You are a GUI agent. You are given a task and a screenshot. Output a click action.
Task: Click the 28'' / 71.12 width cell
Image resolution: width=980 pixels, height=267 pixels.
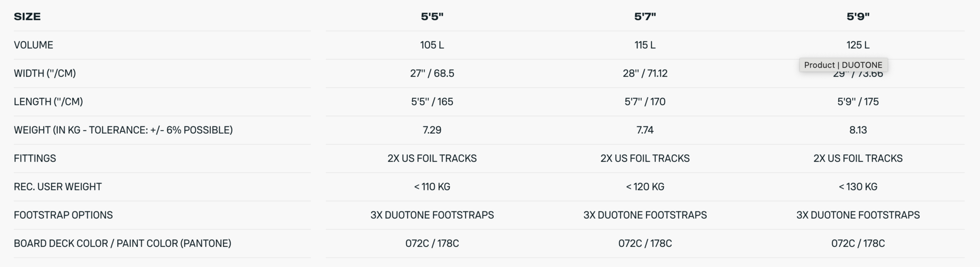645,73
